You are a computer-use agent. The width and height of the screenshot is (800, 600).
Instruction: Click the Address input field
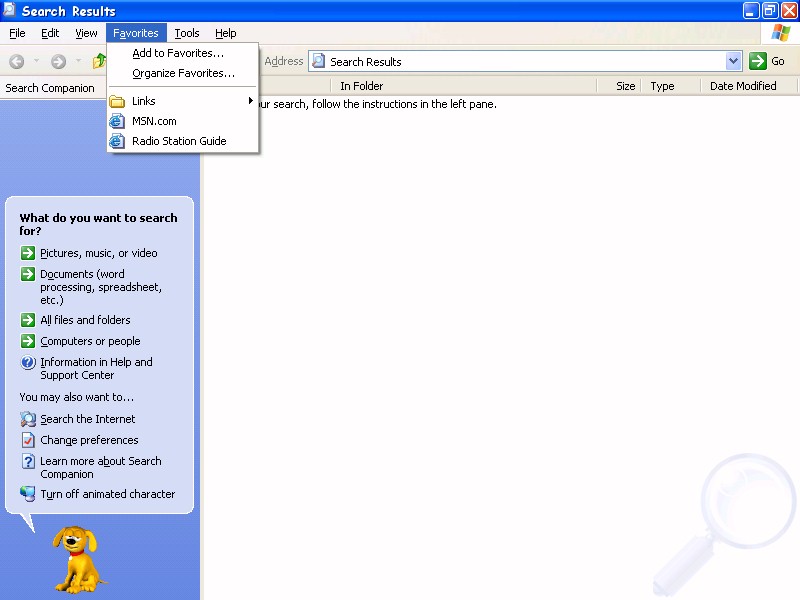point(524,61)
